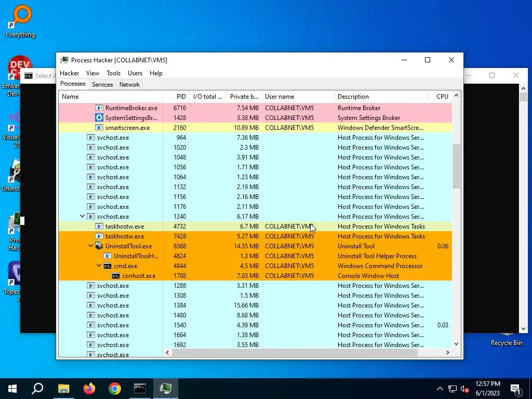
Task: Click the network tray icon
Action: (x=453, y=389)
